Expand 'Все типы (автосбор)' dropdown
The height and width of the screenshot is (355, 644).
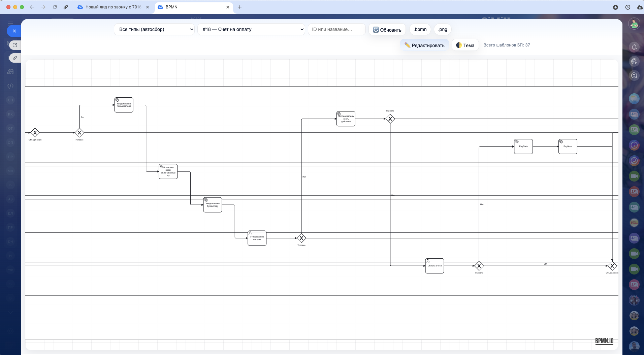pos(154,29)
